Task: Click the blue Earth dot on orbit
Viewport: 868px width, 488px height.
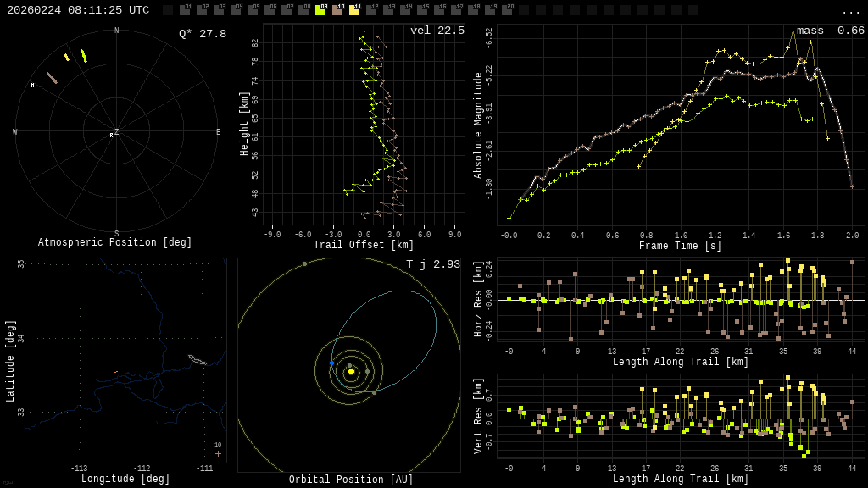Action: (331, 363)
